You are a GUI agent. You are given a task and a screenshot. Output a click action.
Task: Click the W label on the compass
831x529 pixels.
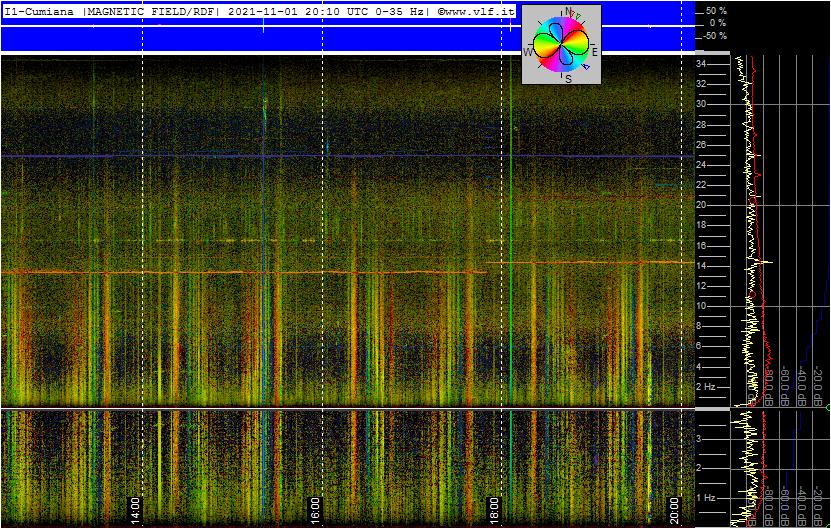(x=528, y=52)
